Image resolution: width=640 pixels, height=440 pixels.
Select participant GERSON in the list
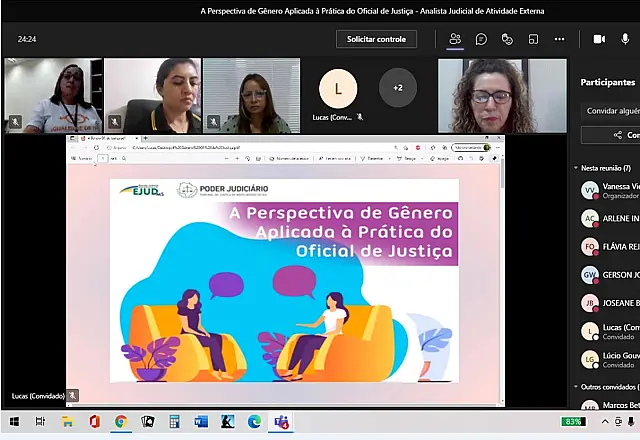click(x=610, y=275)
